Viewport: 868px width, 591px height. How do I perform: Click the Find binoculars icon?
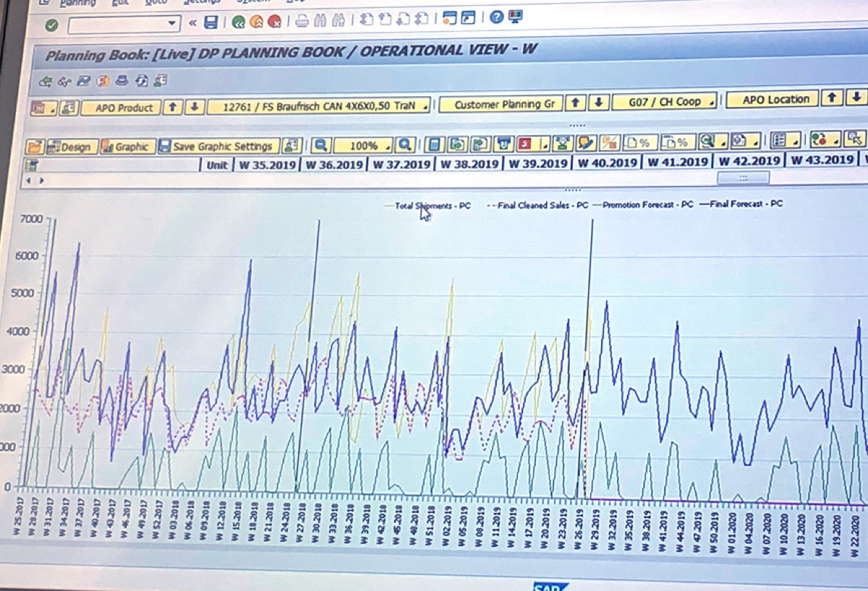[x=321, y=21]
